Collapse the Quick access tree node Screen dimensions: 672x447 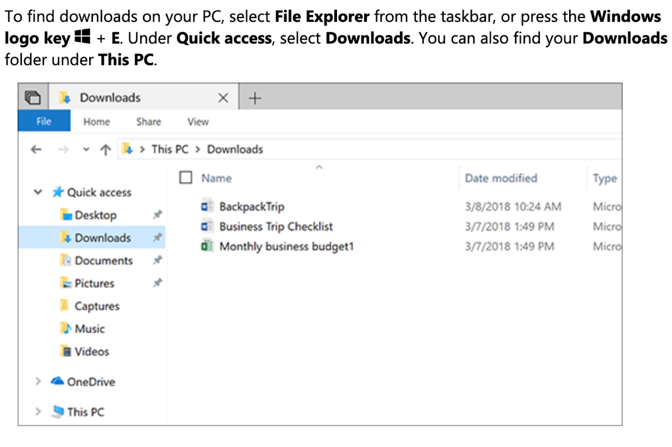pyautogui.click(x=38, y=192)
